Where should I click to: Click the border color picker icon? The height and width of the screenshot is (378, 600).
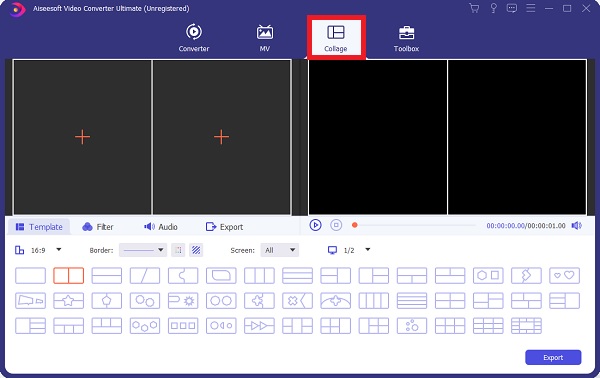pos(178,250)
